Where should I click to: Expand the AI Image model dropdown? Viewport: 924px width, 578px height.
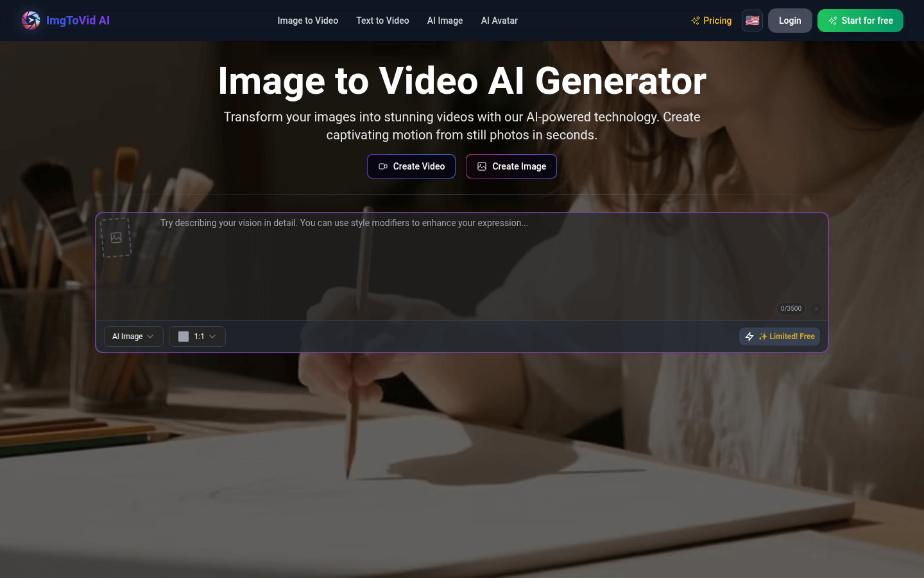[133, 337]
